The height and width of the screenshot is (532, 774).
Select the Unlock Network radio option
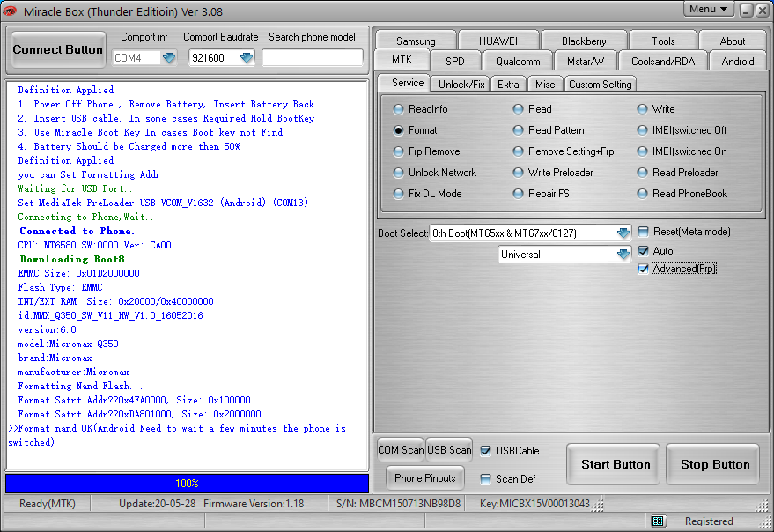[x=434, y=173]
